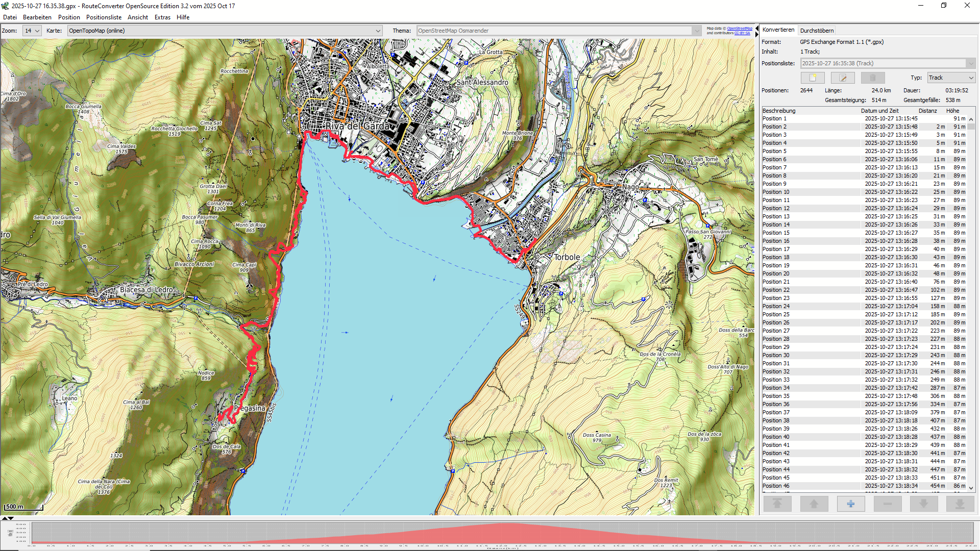Click the move to top arrow button

pos(777,504)
